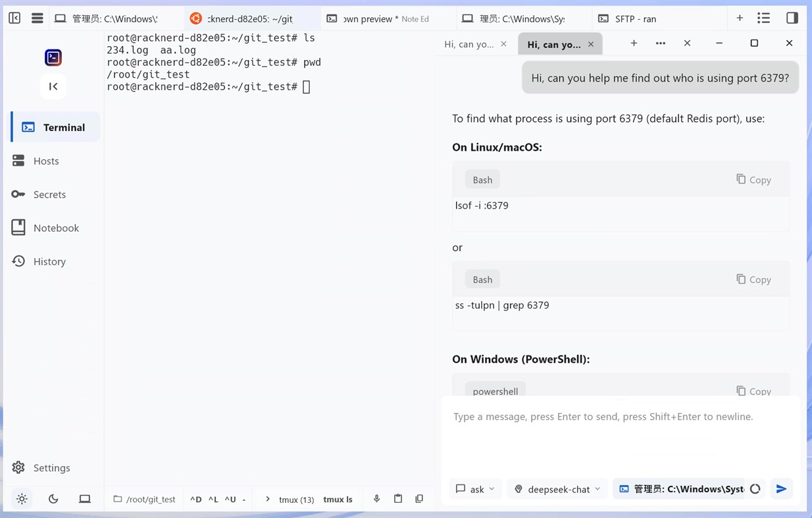Screen dimensions: 812x518
Task: Click the clipboard paste icon in the terminal toolbar
Action: 398,499
